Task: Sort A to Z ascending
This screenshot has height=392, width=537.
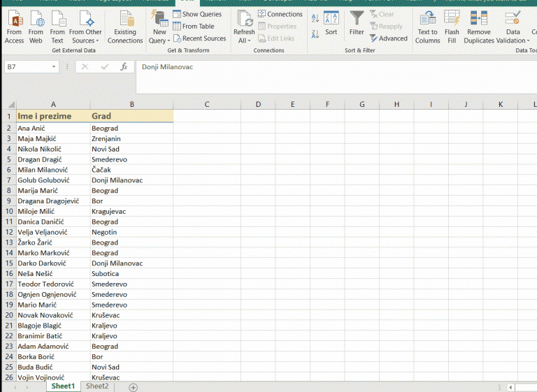Action: point(315,18)
